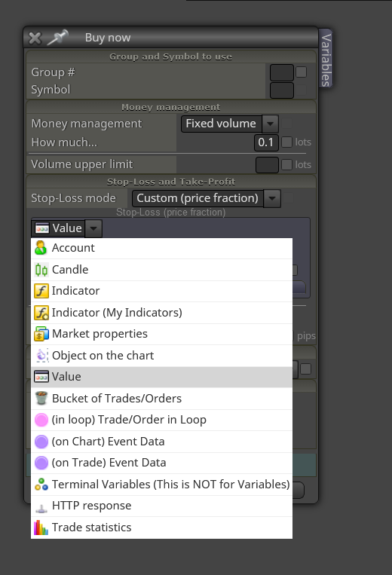The width and height of the screenshot is (392, 575).
Task: Collapse the Value type dropdown arrow
Action: tap(93, 228)
